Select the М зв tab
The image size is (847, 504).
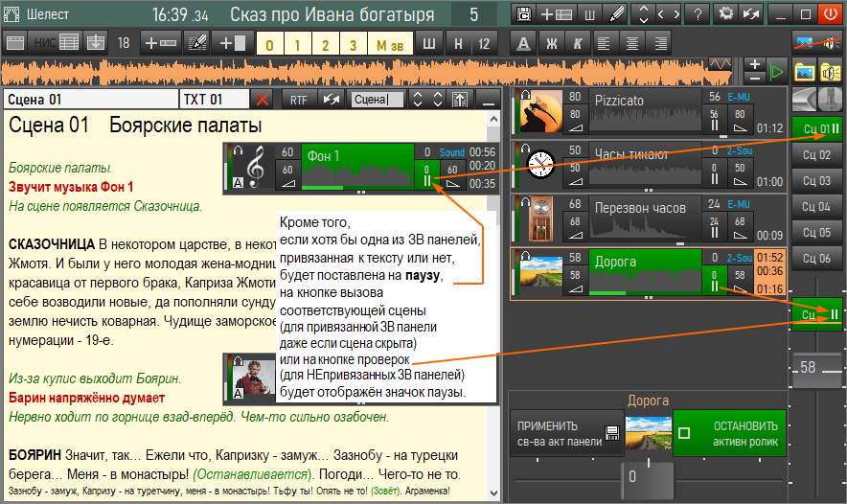point(390,45)
